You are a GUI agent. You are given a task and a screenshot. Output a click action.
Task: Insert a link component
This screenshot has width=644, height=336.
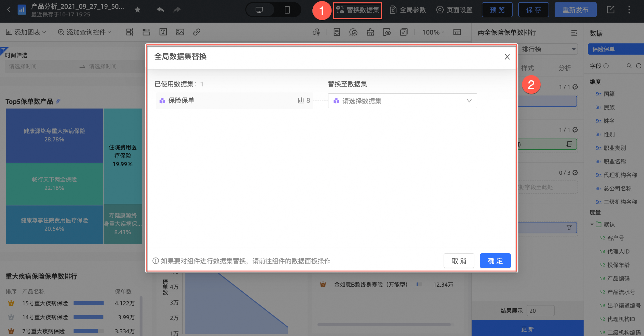197,32
